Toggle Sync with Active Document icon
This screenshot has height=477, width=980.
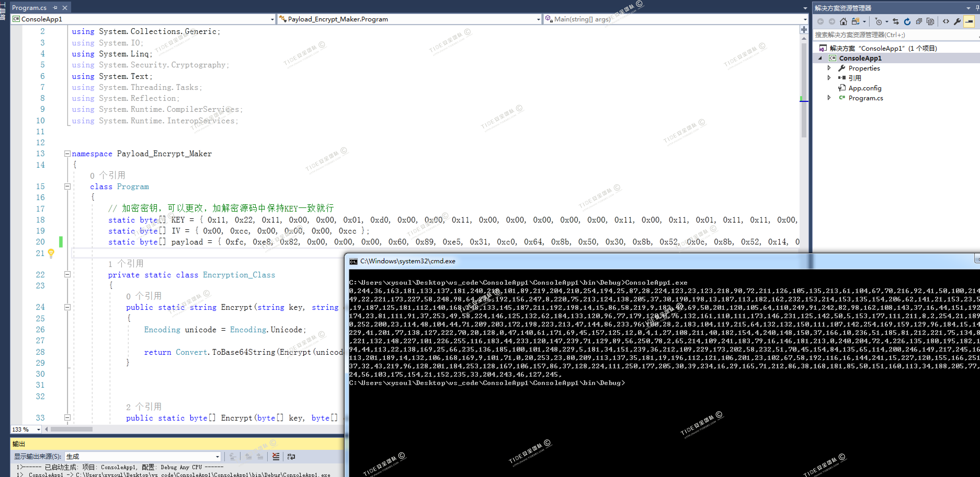[896, 22]
